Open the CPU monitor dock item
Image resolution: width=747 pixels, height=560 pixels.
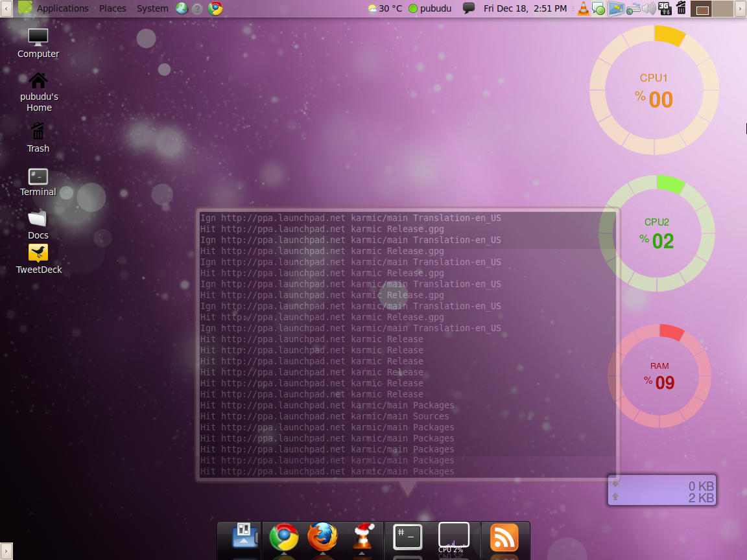pyautogui.click(x=453, y=537)
